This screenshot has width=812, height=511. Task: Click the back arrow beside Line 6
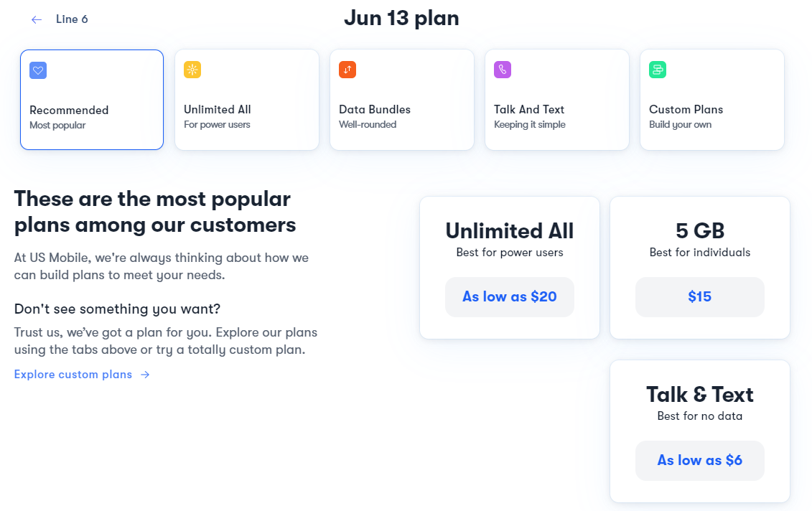tap(36, 19)
